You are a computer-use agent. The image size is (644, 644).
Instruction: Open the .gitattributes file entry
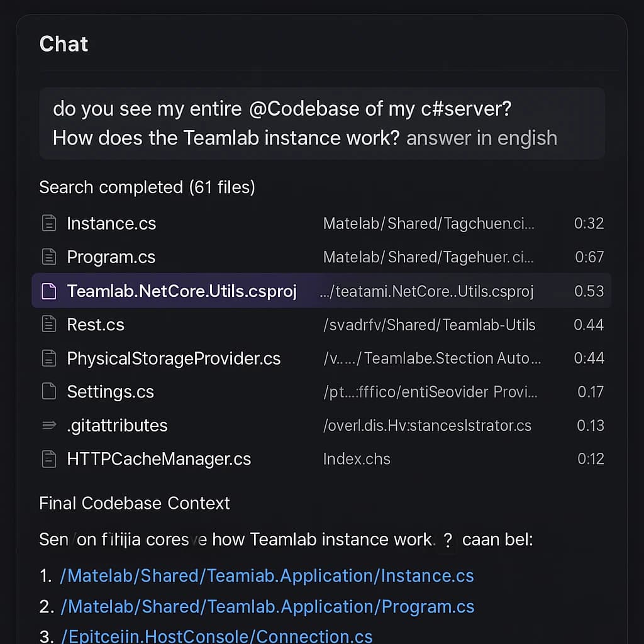tap(117, 425)
